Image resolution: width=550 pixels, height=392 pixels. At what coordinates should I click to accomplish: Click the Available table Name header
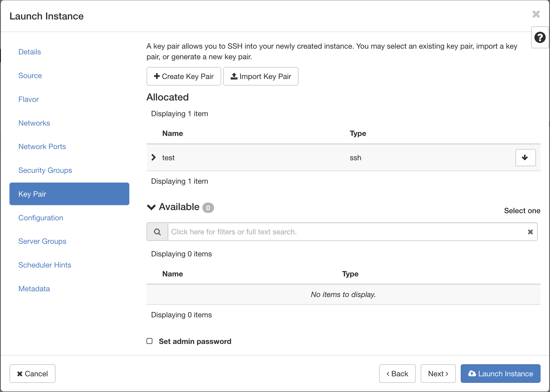[x=173, y=274]
